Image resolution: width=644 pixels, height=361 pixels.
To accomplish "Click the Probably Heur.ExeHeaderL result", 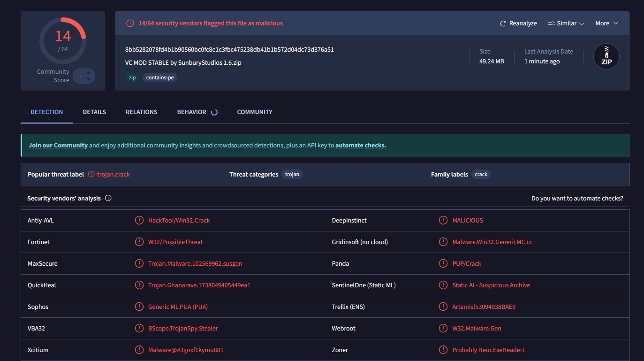I will point(489,350).
